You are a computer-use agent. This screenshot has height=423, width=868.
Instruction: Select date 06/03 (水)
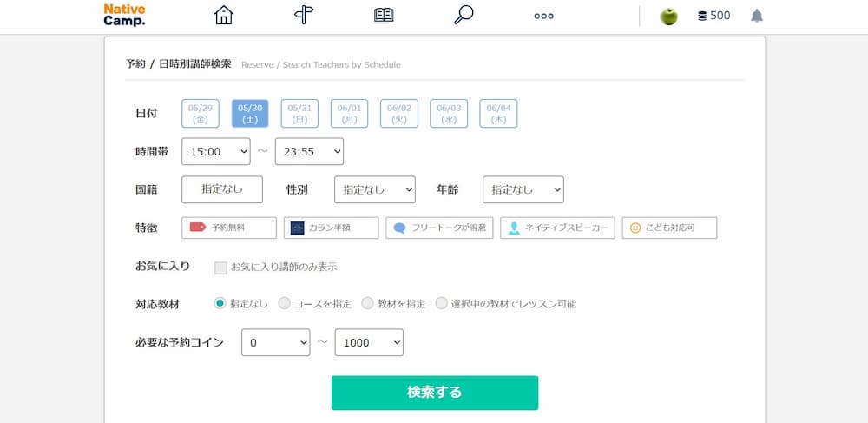pos(449,114)
